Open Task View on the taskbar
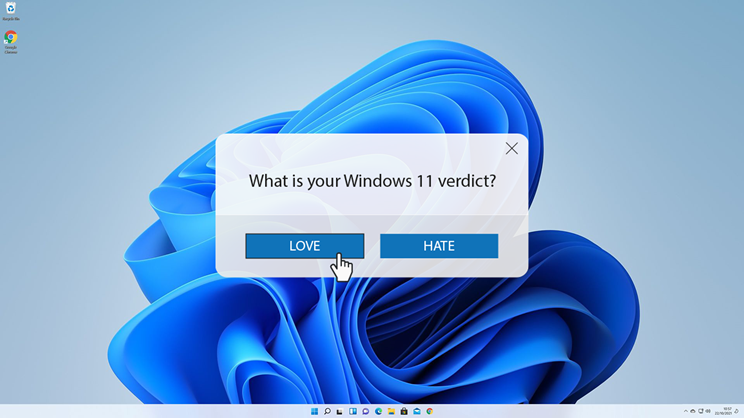The height and width of the screenshot is (418, 744). tap(340, 411)
